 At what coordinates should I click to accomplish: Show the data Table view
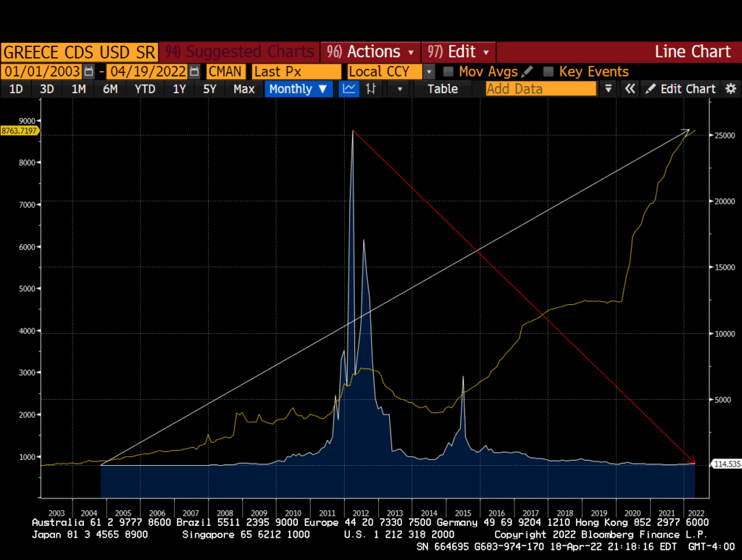442,89
